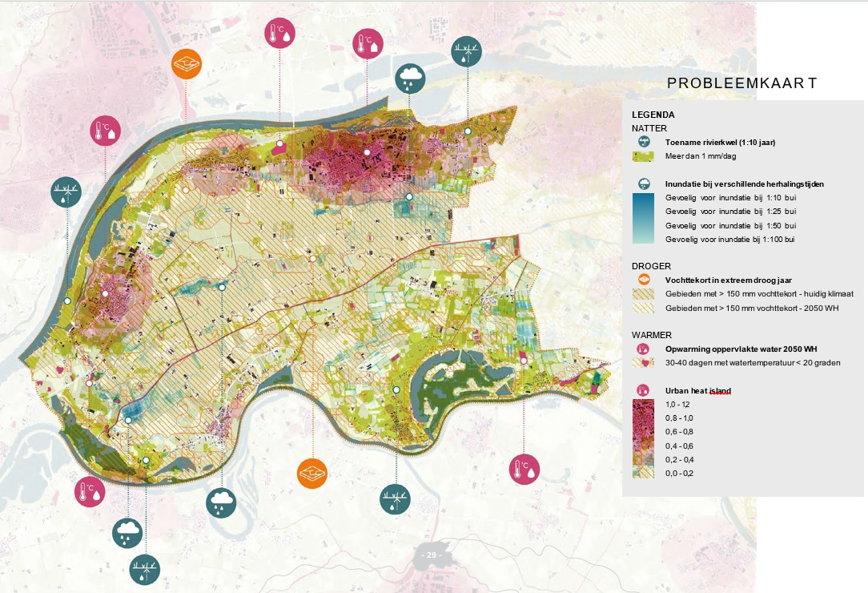This screenshot has width=868, height=593.
Task: Select the pink thermometer-and-house icon on the left side
Action: 105,131
